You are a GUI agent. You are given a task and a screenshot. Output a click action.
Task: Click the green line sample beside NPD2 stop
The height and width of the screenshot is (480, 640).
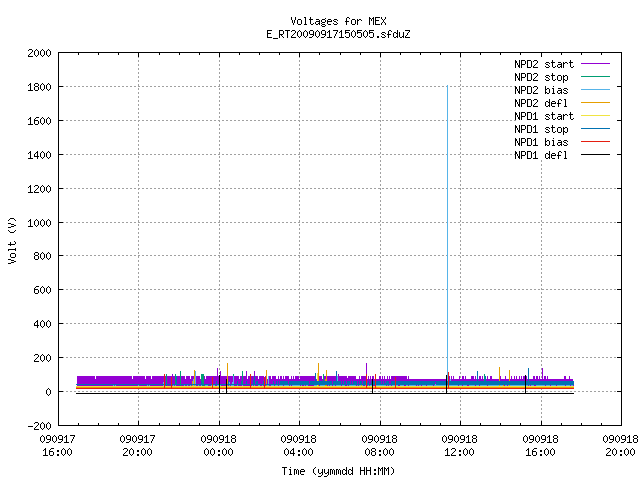tap(596, 77)
